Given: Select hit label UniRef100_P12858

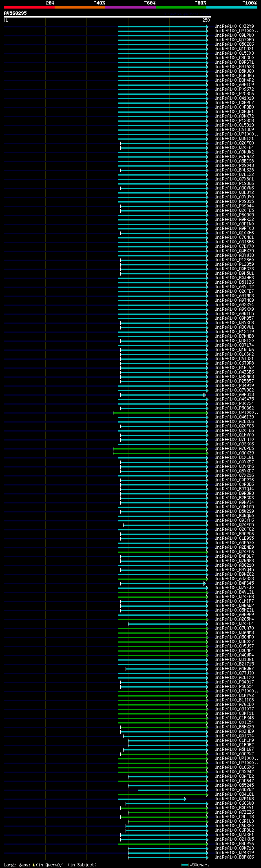Looking at the screenshot, I should [234, 120].
